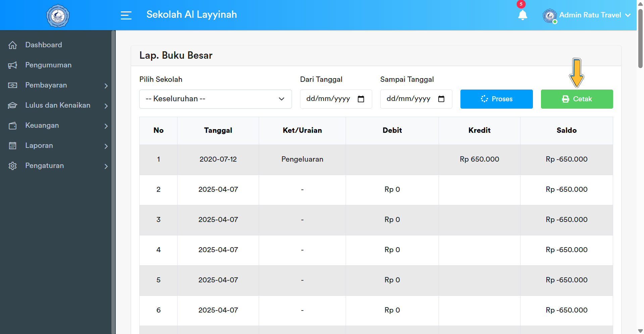644x334 pixels.
Task: Click the school logo in the header
Action: point(57,15)
